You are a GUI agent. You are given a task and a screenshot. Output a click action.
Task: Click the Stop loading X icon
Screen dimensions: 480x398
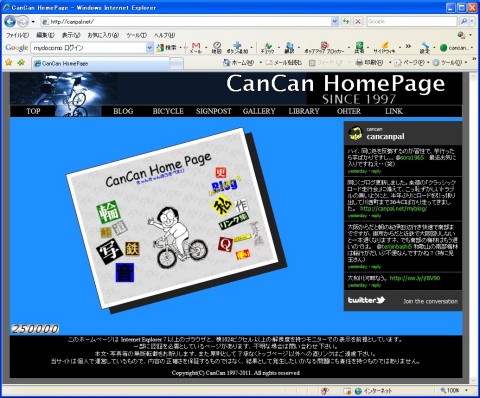(358, 22)
